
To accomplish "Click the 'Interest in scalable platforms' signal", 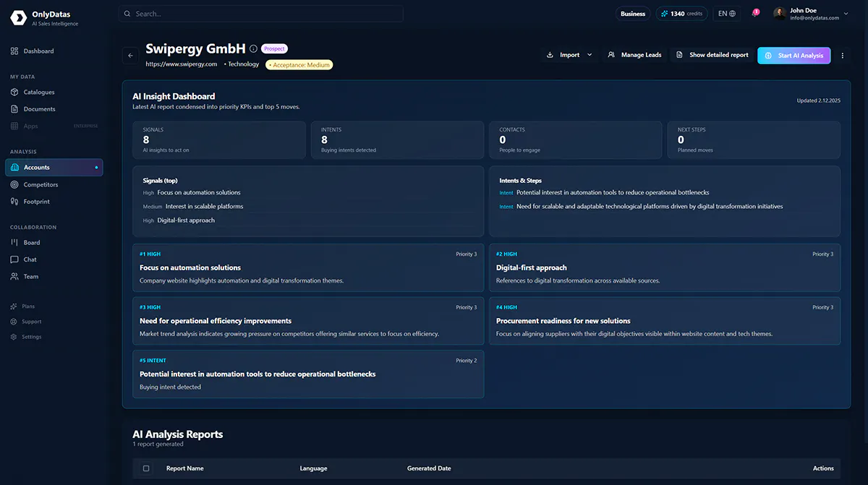I will [x=204, y=207].
